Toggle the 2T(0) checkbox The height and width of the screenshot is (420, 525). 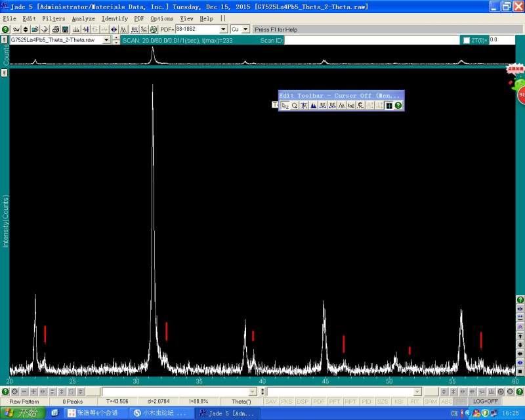tap(467, 41)
